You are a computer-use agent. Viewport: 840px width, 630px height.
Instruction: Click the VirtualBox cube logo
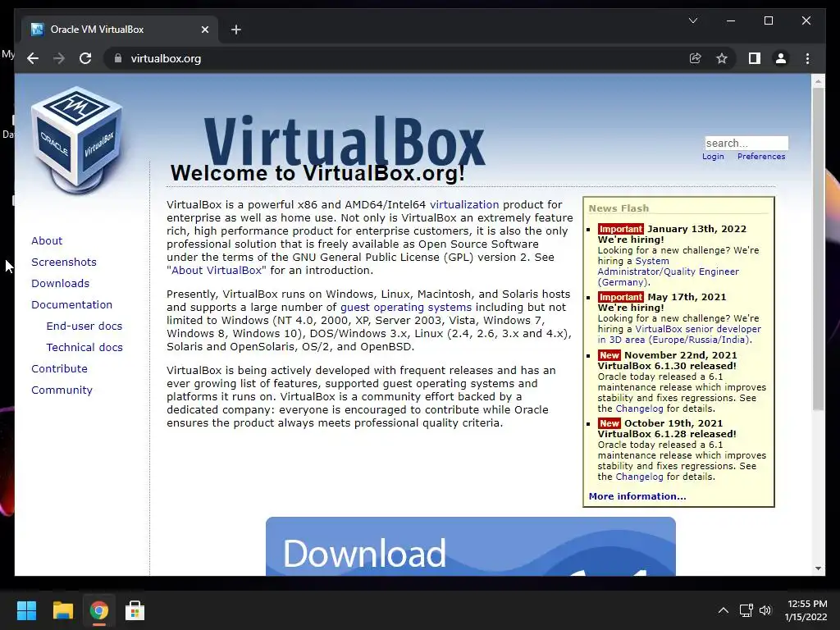point(76,140)
